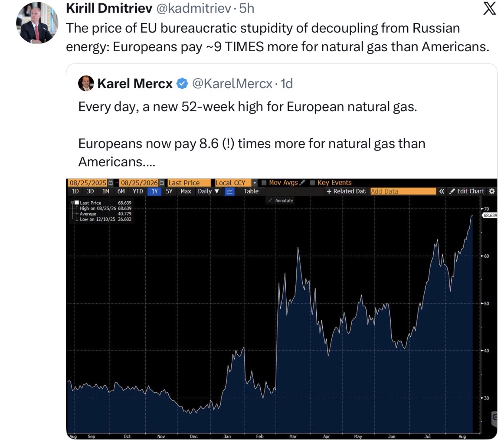
Task: Select the 6M range tab
Action: 121,191
